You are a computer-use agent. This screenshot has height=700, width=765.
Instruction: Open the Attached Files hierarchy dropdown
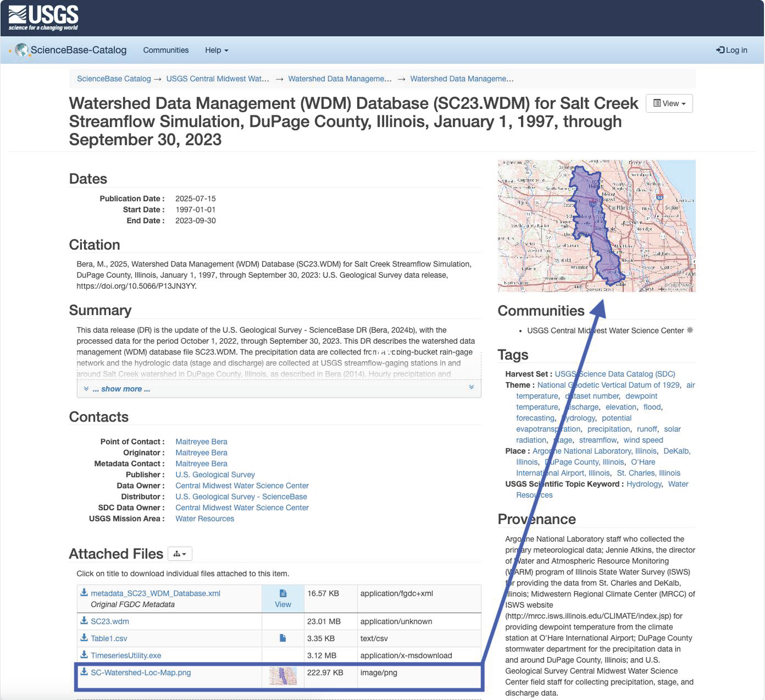click(x=180, y=554)
